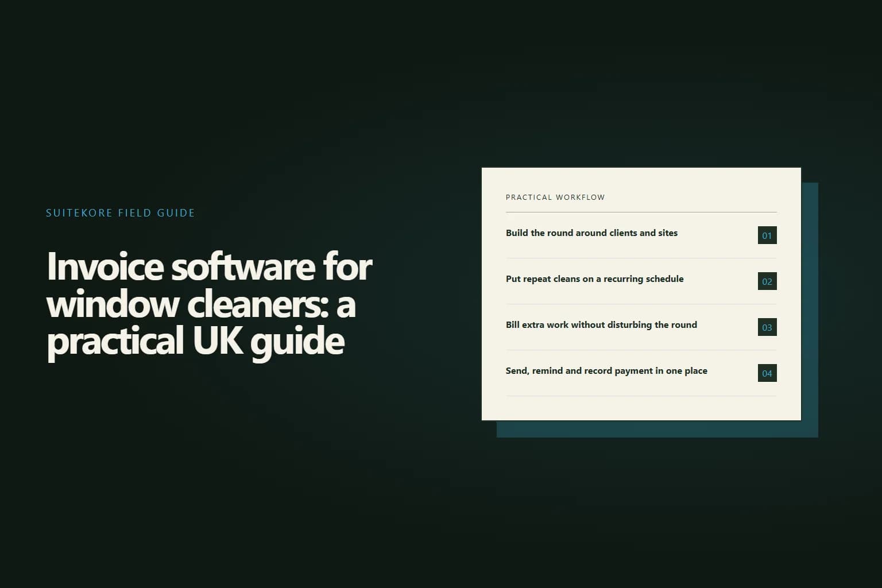
Task: Click the 01 step number badge
Action: 767,235
